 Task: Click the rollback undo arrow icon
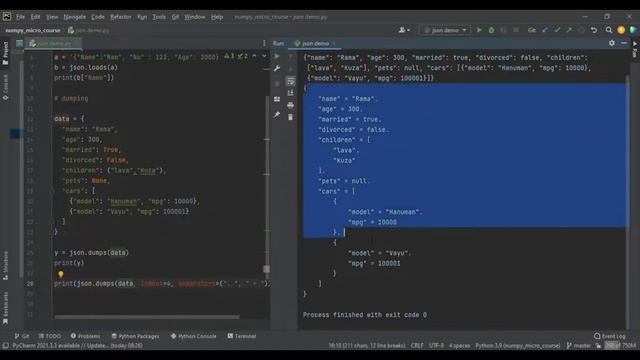[594, 30]
